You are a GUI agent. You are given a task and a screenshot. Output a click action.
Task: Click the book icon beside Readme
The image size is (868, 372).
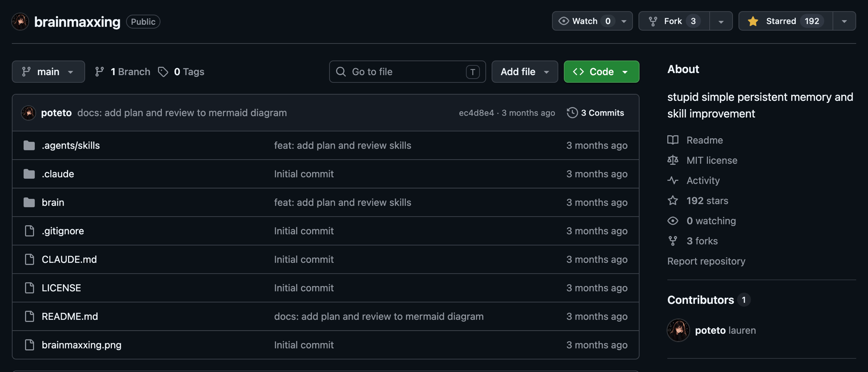pos(673,140)
